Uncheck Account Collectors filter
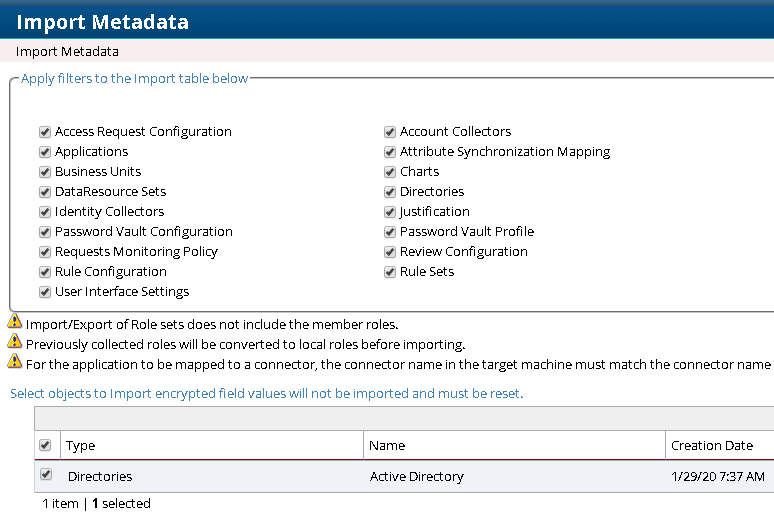 390,132
